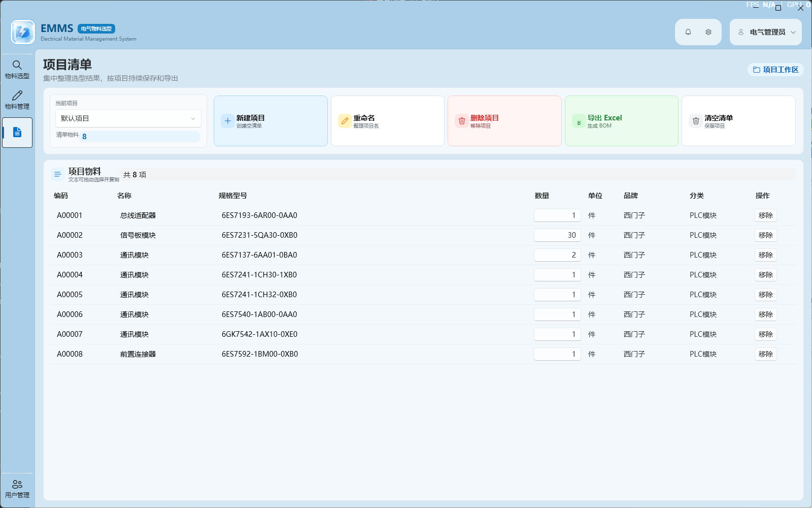The height and width of the screenshot is (508, 812).
Task: Remove item A00006 with 移除
Action: tap(766, 314)
